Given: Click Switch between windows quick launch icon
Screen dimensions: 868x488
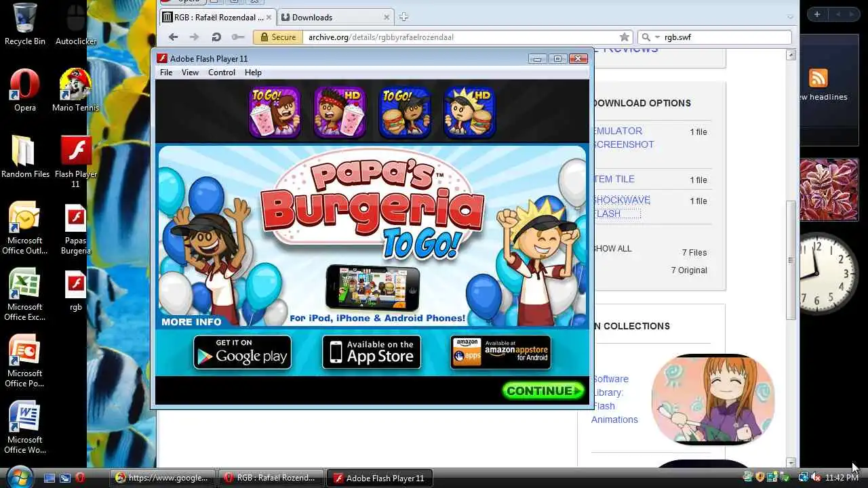Looking at the screenshot, I should pyautogui.click(x=65, y=478).
